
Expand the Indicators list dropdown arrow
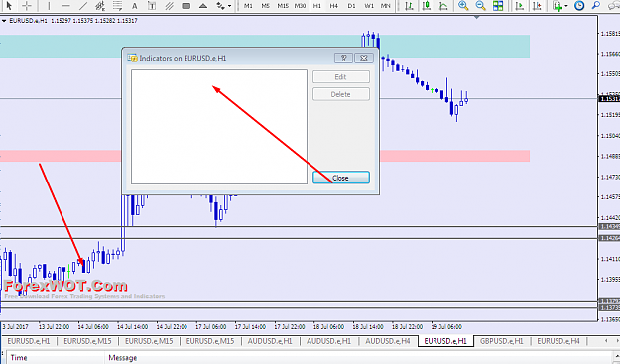(566, 6)
